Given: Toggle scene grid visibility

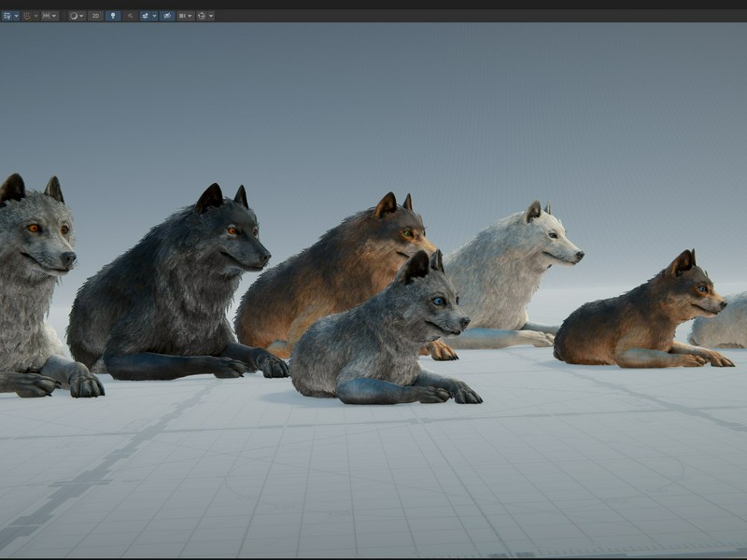Looking at the screenshot, I should click(7, 16).
